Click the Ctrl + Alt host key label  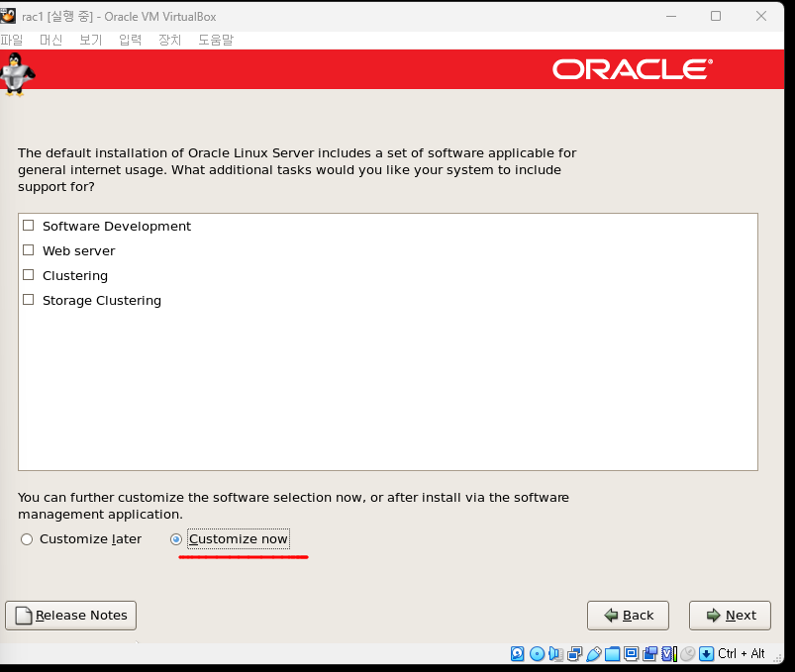[742, 654]
